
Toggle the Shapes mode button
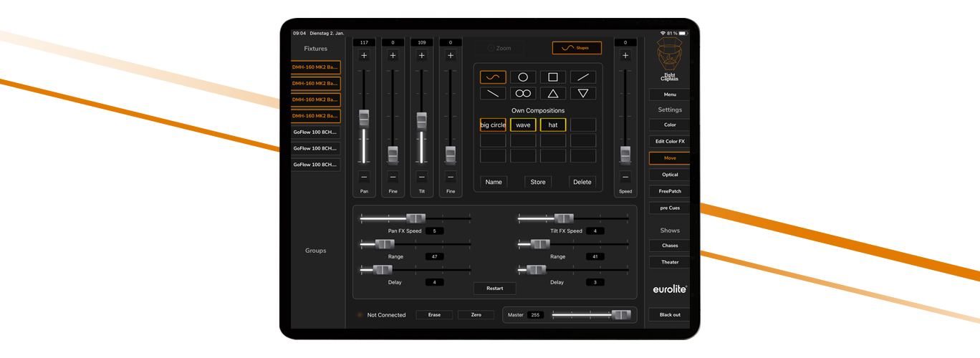click(x=577, y=48)
